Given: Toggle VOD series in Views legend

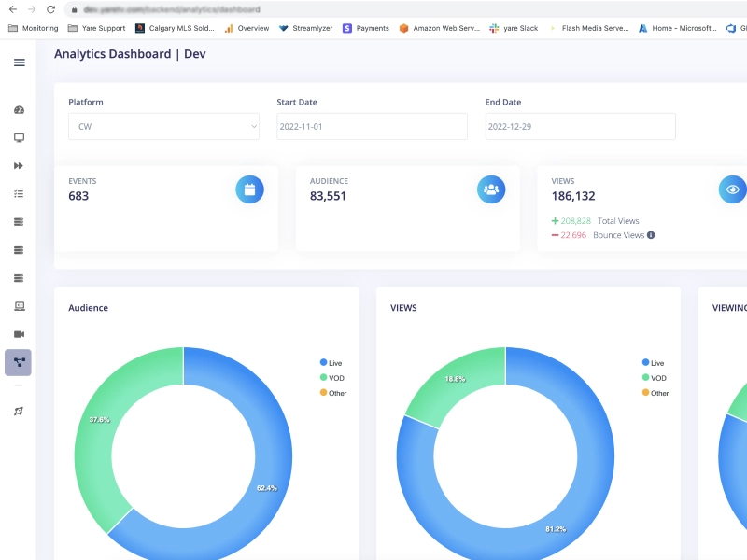Looking at the screenshot, I should coord(655,378).
